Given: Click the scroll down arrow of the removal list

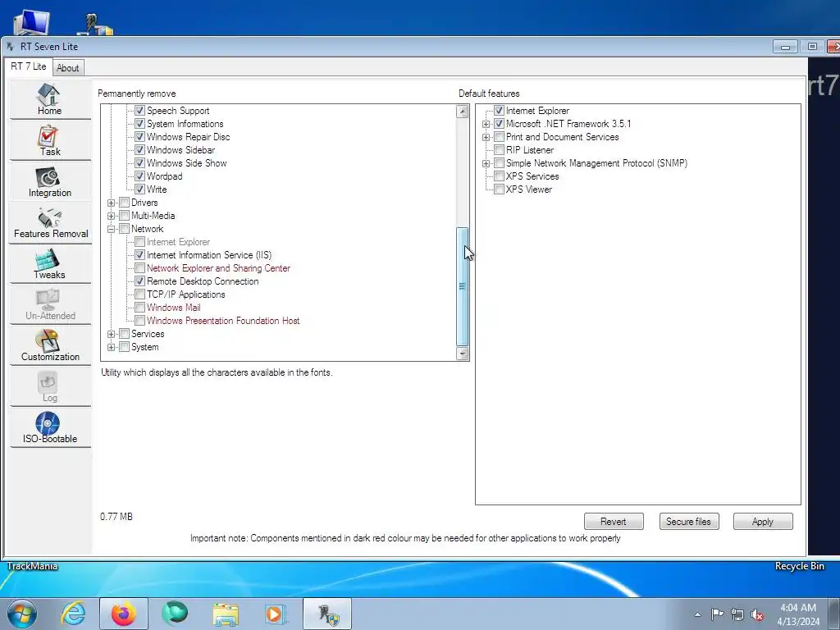Looking at the screenshot, I should [x=463, y=353].
